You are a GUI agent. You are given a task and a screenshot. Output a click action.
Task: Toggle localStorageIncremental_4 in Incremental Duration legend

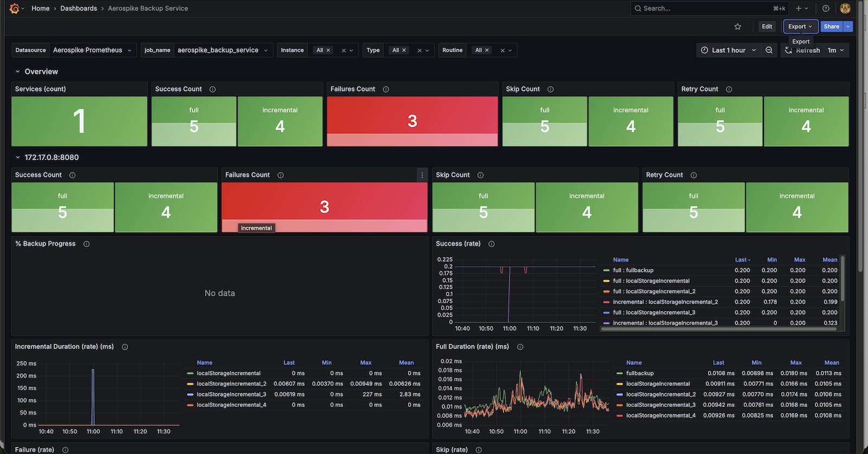(x=232, y=405)
